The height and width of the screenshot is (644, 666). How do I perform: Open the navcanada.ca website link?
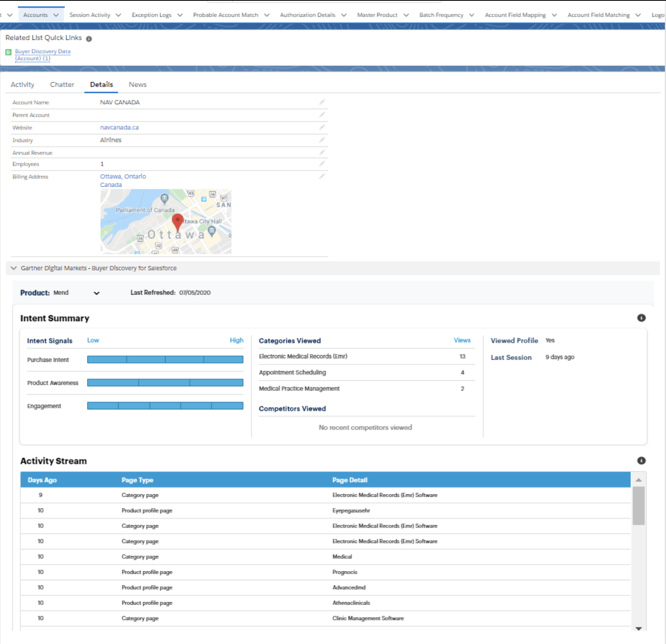[119, 127]
